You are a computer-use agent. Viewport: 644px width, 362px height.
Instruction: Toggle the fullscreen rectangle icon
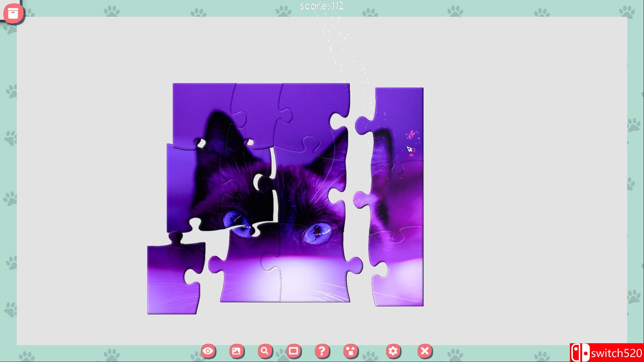pyautogui.click(x=293, y=351)
